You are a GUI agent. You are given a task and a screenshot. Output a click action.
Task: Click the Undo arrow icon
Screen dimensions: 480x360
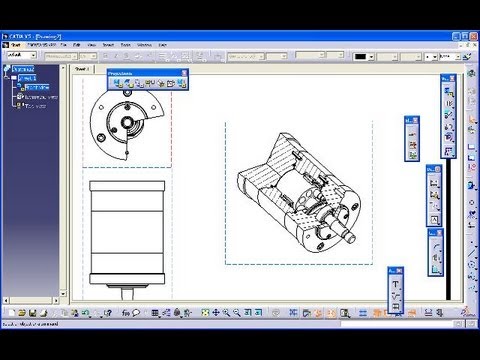coord(86,313)
